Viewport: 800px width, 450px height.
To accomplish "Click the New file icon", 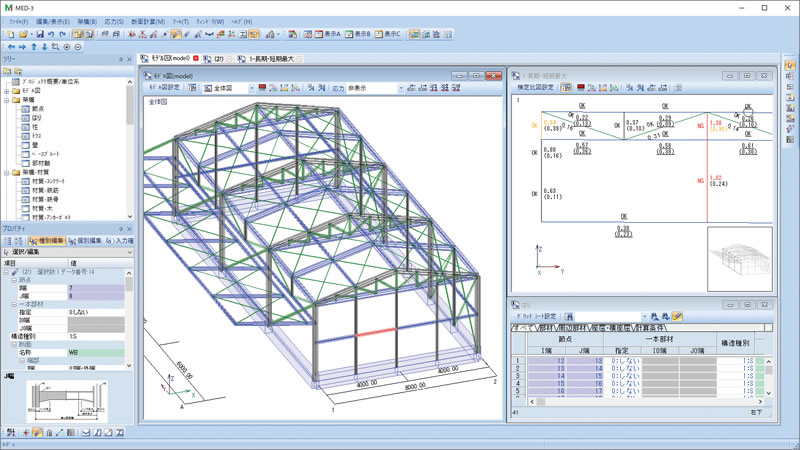I will pos(11,34).
